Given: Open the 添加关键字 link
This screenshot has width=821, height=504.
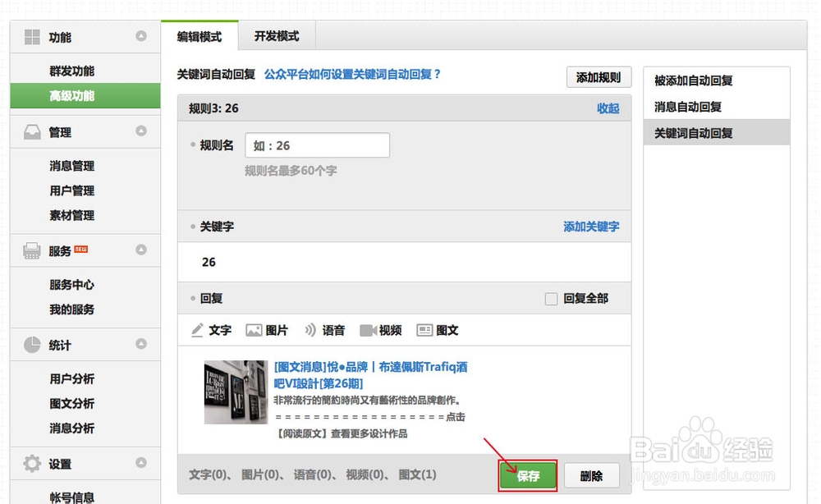Looking at the screenshot, I should pyautogui.click(x=592, y=227).
